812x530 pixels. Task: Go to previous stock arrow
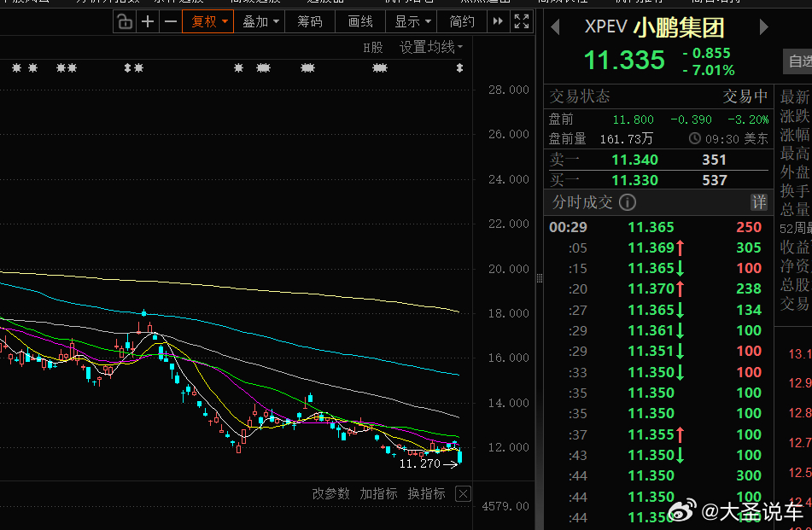556,26
